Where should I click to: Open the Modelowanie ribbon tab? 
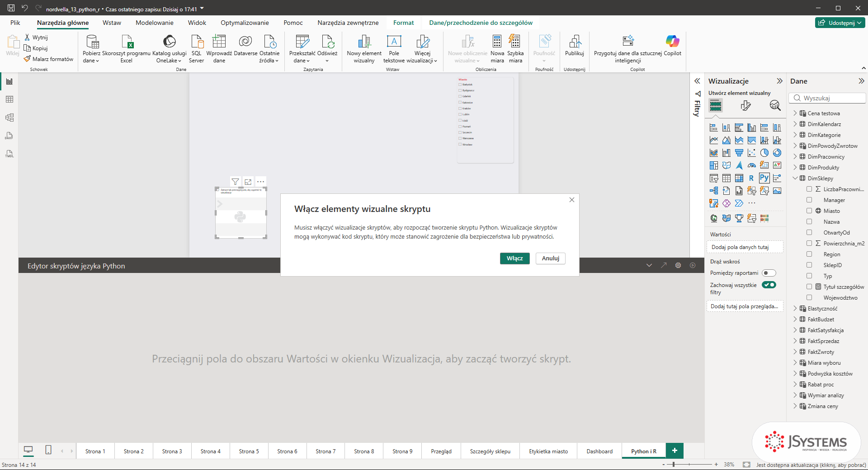pyautogui.click(x=155, y=23)
